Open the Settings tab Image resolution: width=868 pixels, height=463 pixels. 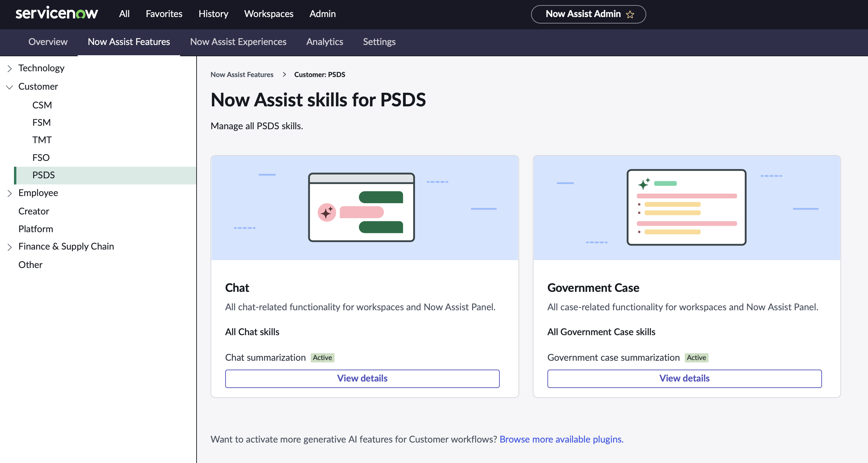point(379,42)
